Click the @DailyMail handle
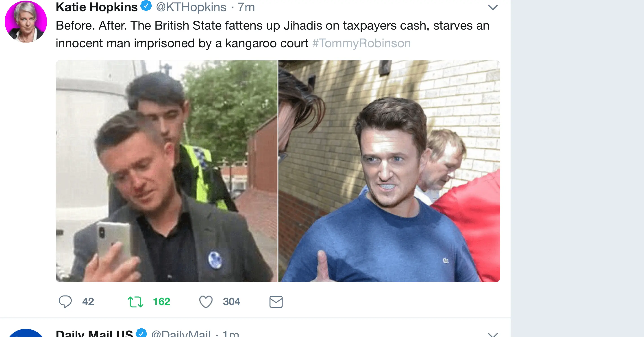Image resolution: width=644 pixels, height=337 pixels. coord(181,333)
